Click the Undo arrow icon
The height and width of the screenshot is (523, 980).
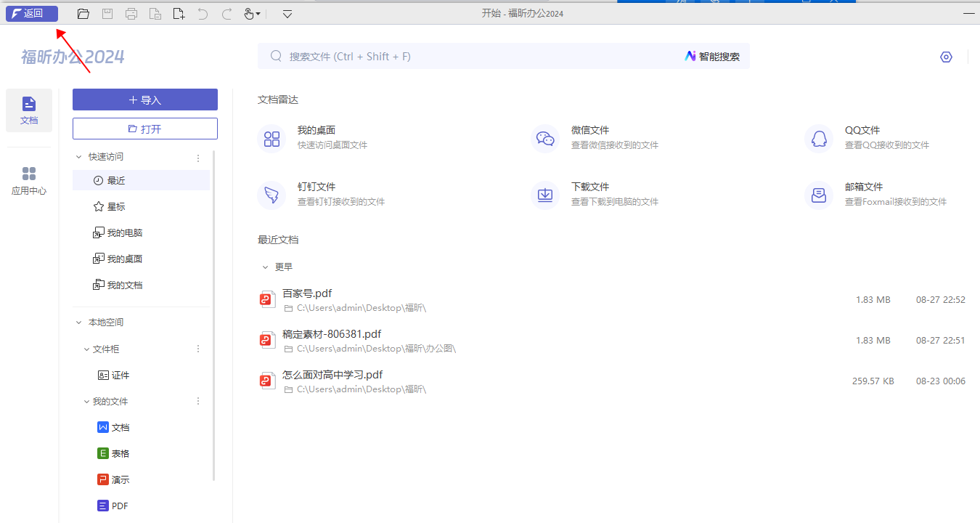click(203, 13)
